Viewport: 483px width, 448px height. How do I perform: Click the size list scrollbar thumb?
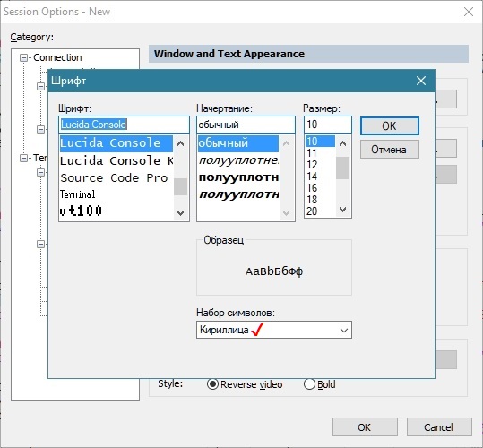click(342, 168)
